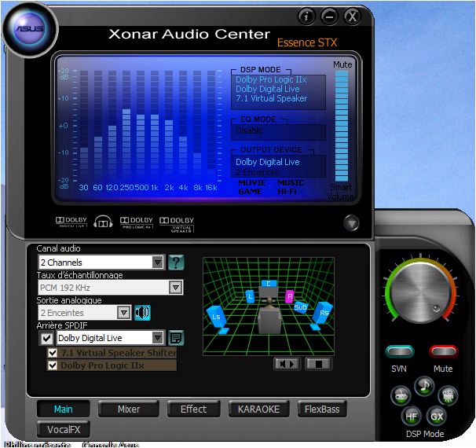
Task: Switch to the KARAOKE tab
Action: [x=259, y=409]
